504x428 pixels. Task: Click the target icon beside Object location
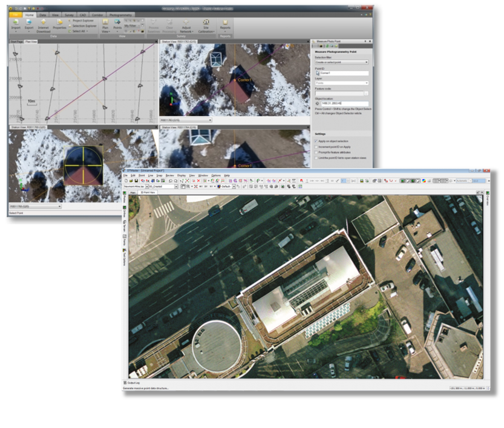click(x=318, y=103)
